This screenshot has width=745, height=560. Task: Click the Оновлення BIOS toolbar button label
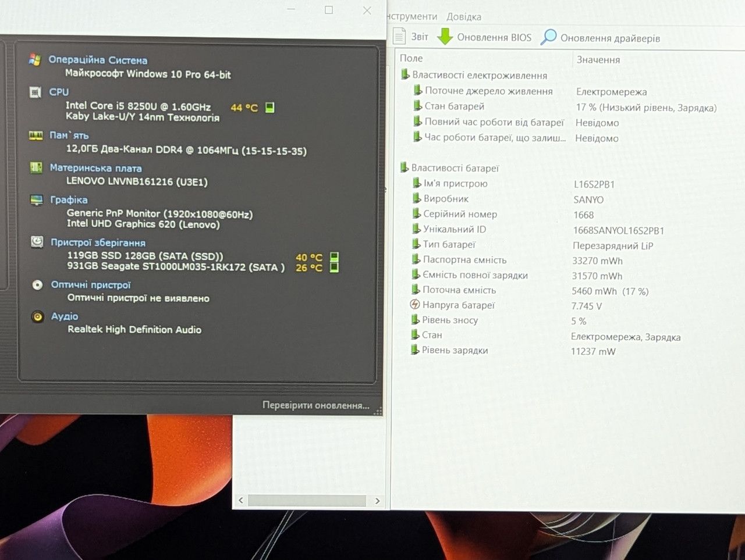point(494,37)
